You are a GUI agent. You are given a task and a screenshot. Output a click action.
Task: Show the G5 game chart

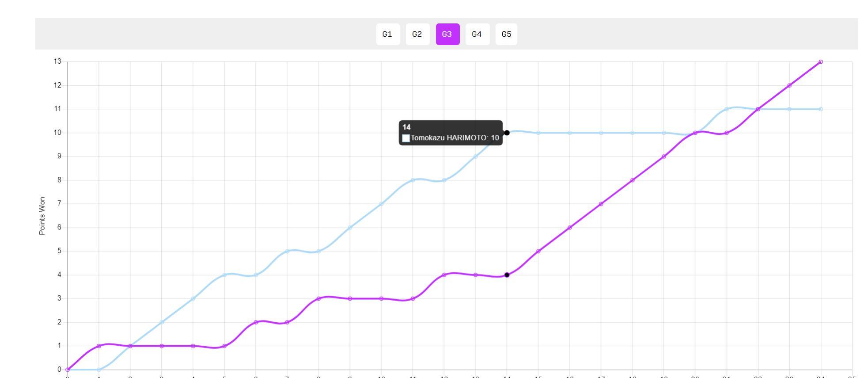pyautogui.click(x=506, y=34)
